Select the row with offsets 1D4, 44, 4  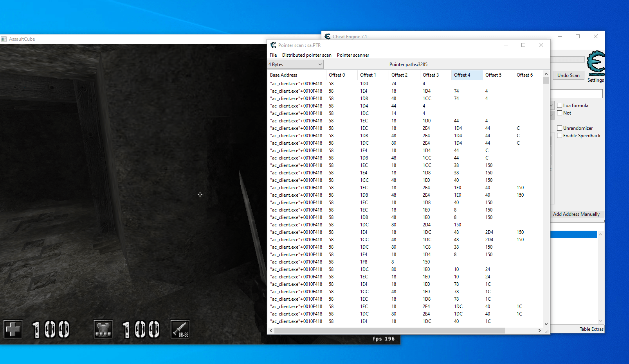pos(406,106)
